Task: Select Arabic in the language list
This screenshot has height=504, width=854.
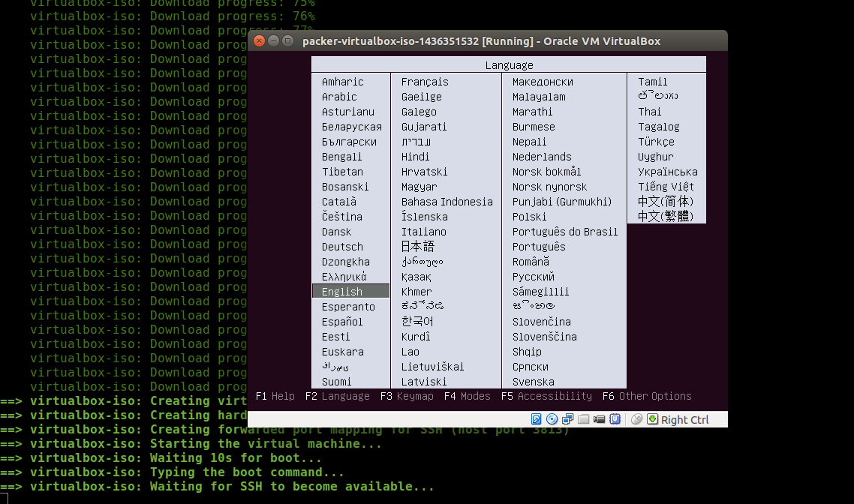Action: pos(339,97)
